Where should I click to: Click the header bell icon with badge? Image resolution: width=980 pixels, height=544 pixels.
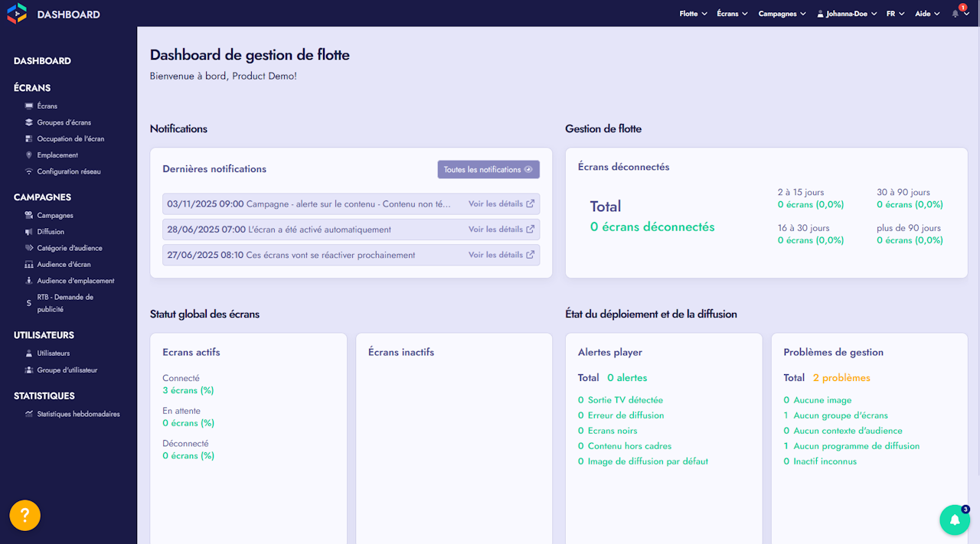(955, 14)
